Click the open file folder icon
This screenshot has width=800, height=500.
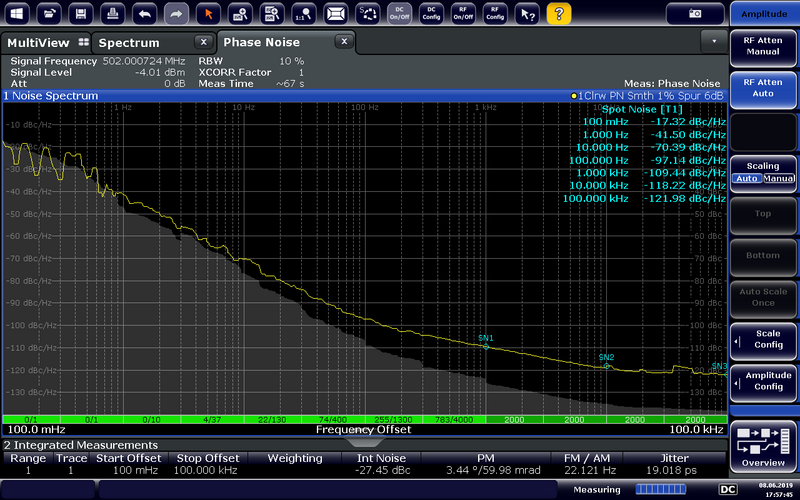[x=49, y=13]
